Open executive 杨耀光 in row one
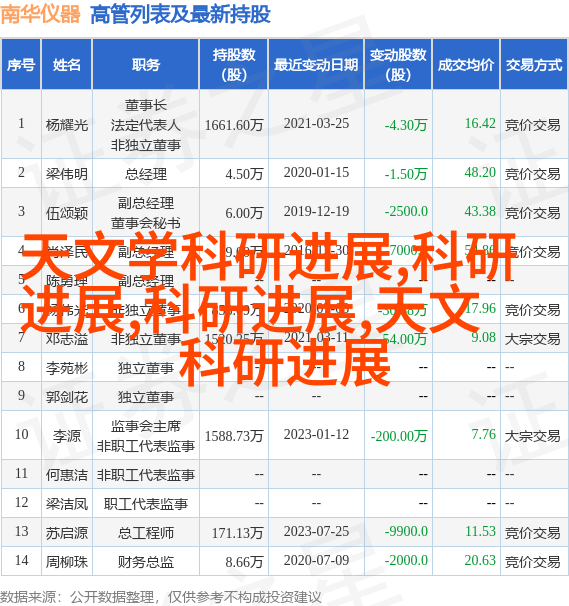The width and height of the screenshot is (569, 606). click(67, 125)
